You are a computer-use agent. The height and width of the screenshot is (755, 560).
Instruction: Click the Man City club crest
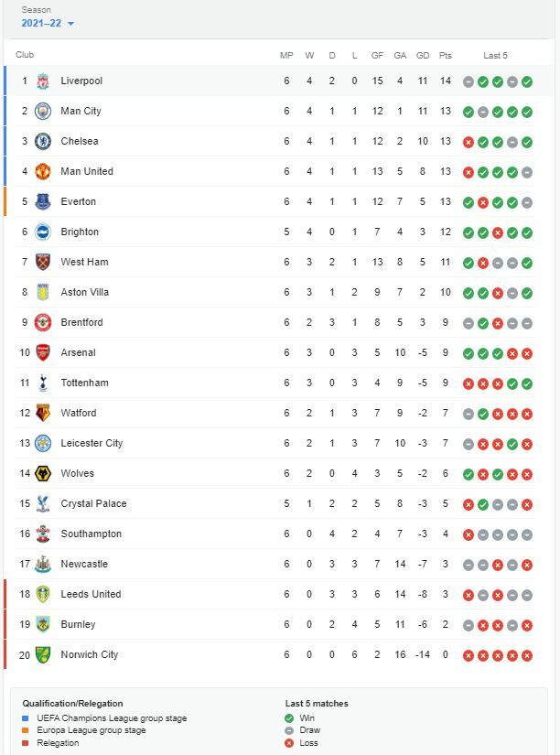pyautogui.click(x=43, y=112)
